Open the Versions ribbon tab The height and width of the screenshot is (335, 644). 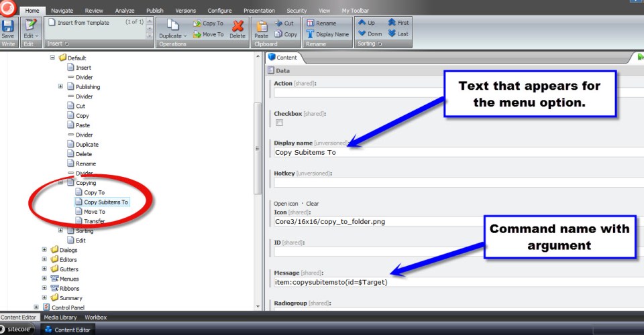186,11
